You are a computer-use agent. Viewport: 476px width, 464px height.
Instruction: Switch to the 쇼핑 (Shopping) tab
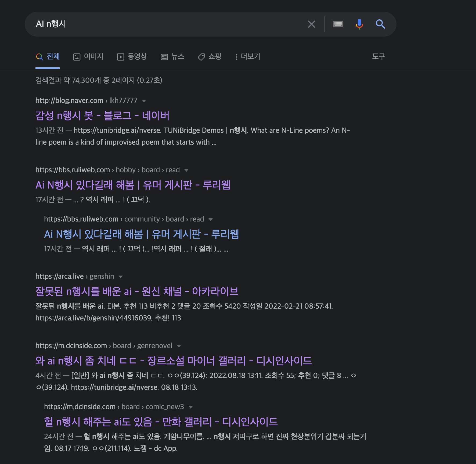(210, 56)
